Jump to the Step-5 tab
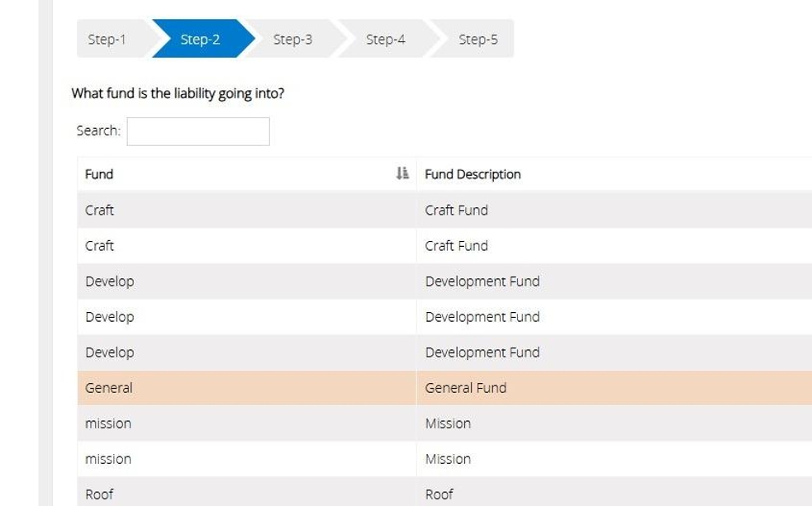Image resolution: width=812 pixels, height=506 pixels. 478,39
